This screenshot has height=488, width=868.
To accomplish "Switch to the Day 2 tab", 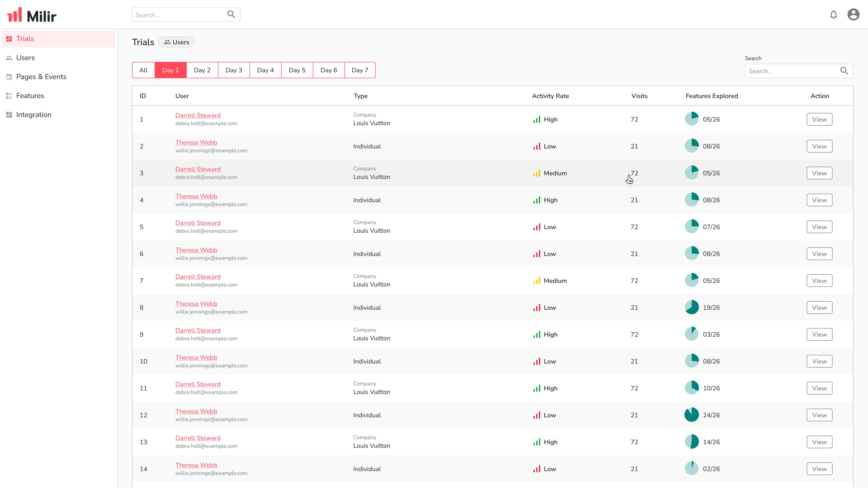I will 202,70.
